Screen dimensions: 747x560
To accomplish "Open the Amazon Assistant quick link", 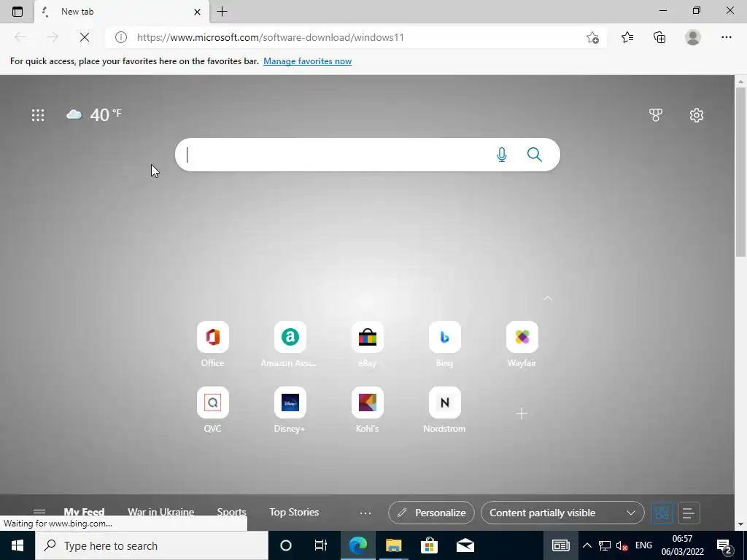I will coord(290,344).
